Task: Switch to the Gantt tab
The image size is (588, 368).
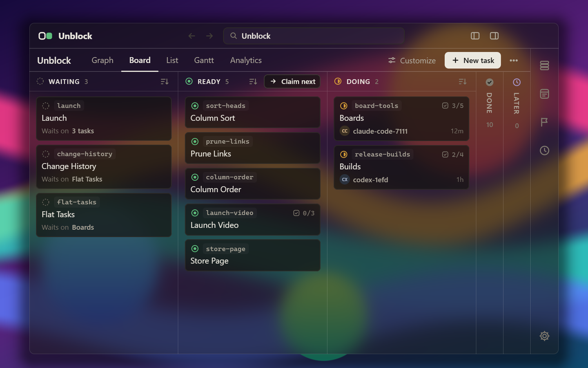Action: (x=204, y=60)
